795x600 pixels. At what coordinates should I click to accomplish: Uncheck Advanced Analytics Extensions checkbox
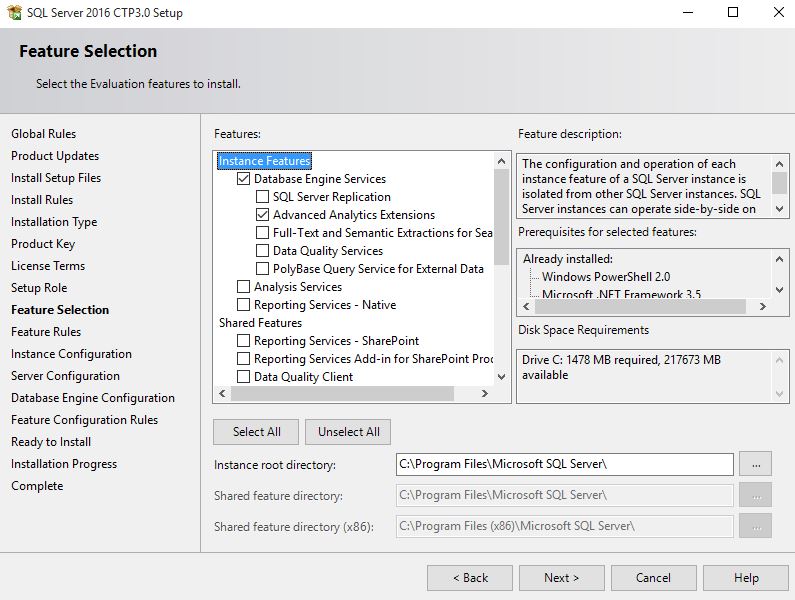click(x=262, y=215)
